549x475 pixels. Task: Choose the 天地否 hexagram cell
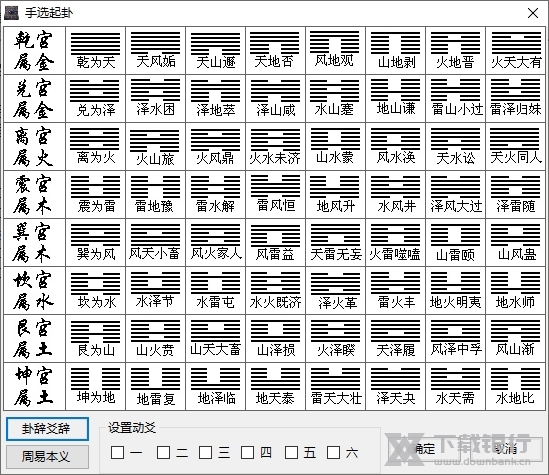(275, 51)
